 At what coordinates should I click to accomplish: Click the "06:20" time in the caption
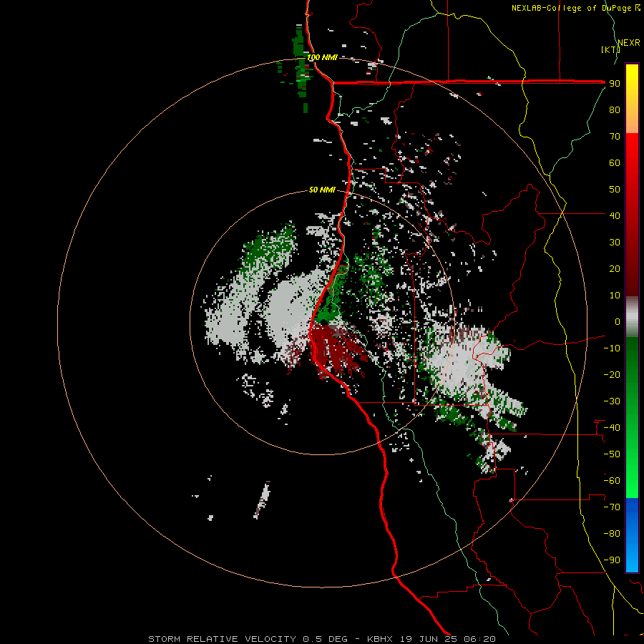[479, 639]
